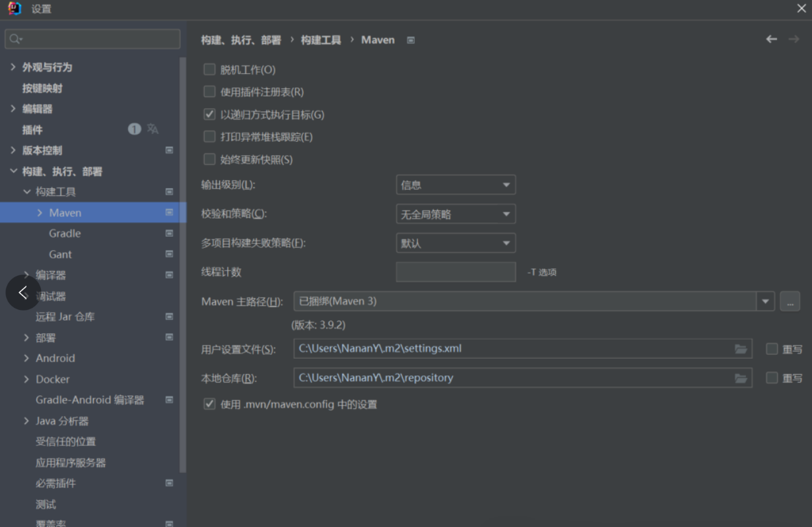Click project-level marker icon on Gradle row

(169, 233)
